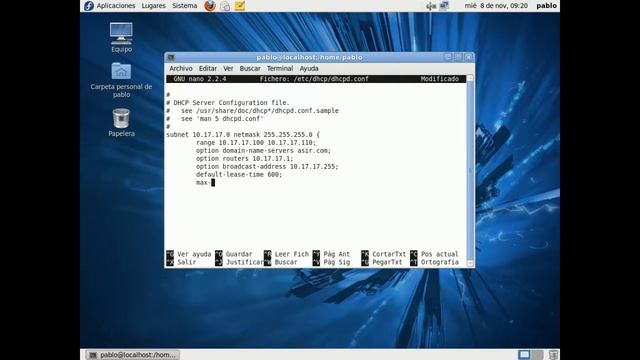Open the Papelera trash desktop icon

pos(121,122)
